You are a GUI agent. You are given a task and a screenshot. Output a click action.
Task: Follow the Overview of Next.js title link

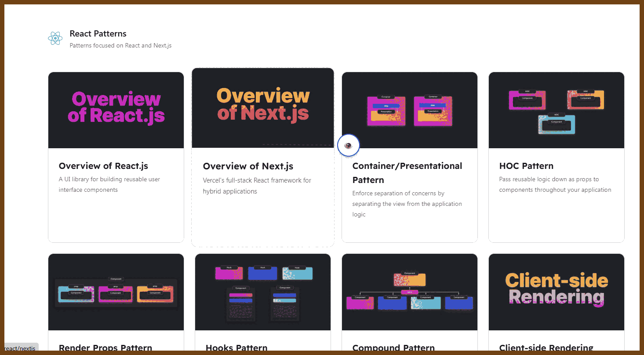click(248, 166)
